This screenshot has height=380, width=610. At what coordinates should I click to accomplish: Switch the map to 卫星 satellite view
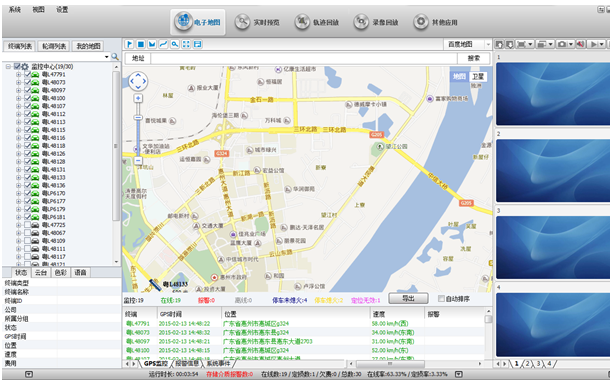478,76
